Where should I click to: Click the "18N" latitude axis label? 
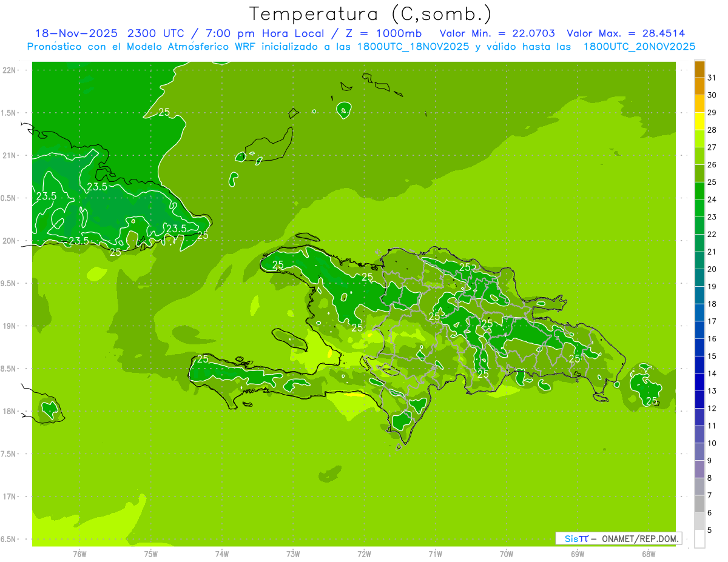point(8,411)
